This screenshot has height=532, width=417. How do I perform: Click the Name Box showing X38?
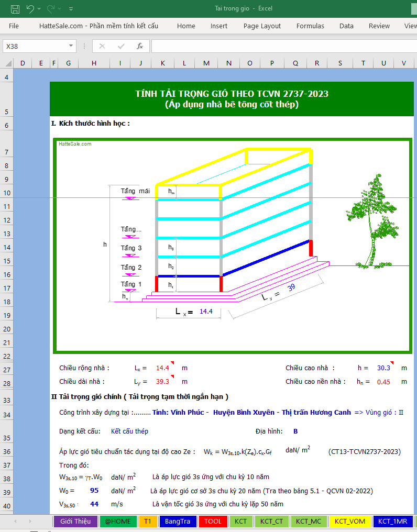(x=35, y=46)
